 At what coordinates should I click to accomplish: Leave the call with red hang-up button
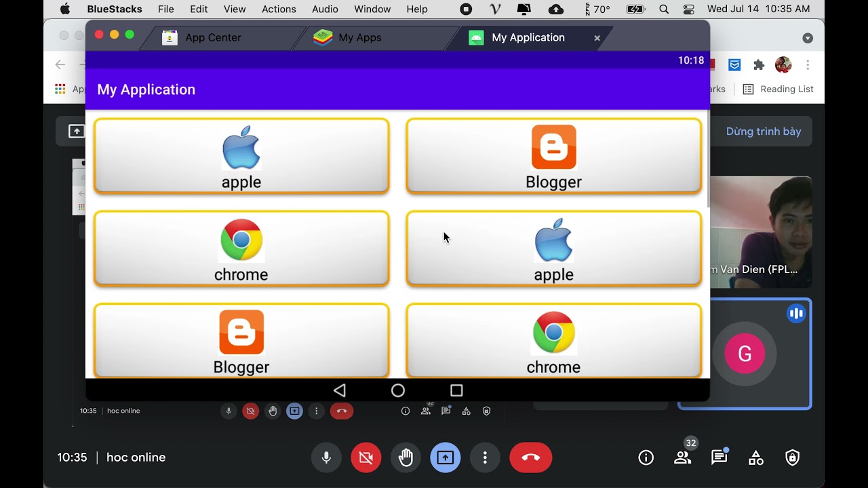[x=531, y=457]
